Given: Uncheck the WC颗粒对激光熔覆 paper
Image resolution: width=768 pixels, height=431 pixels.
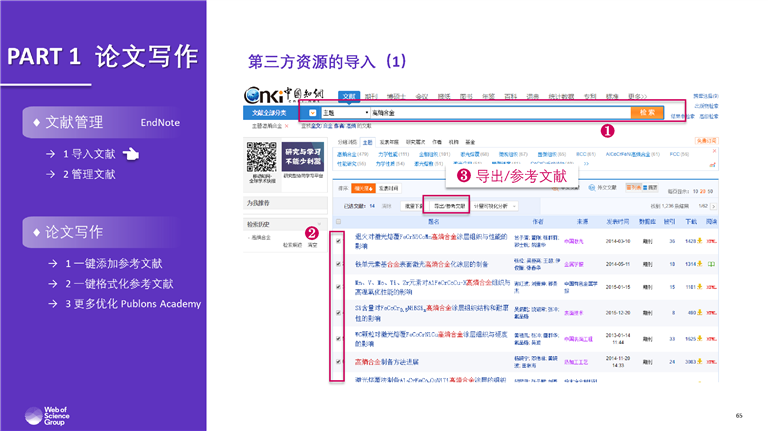Looking at the screenshot, I should point(338,338).
